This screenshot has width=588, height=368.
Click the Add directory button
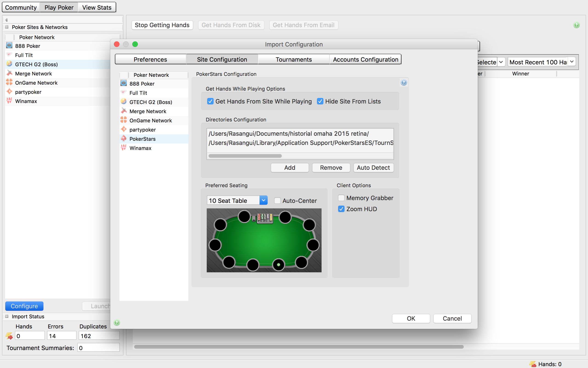coord(290,168)
